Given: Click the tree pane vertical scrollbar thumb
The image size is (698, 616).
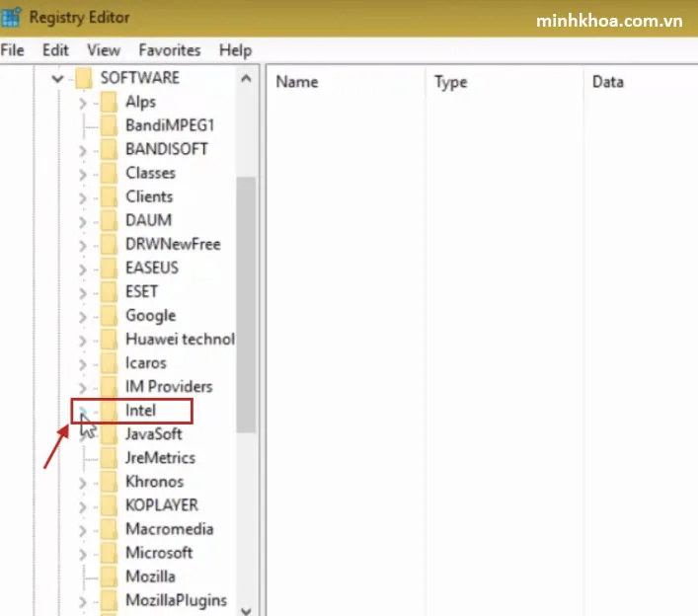Looking at the screenshot, I should (x=246, y=304).
